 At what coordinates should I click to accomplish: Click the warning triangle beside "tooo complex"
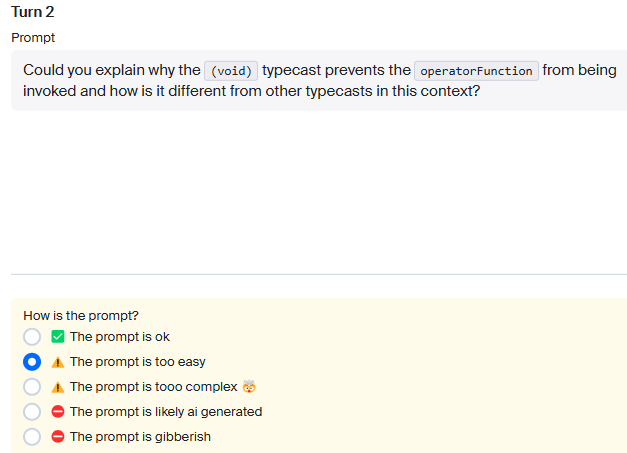click(x=58, y=387)
